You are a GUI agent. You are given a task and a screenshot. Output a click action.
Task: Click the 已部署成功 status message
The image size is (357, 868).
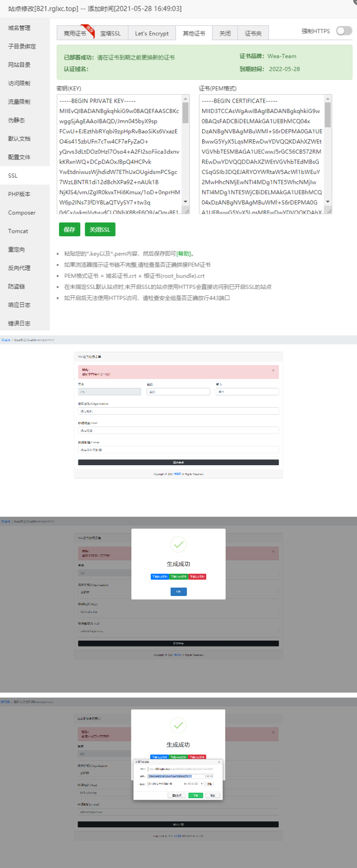[x=119, y=57]
